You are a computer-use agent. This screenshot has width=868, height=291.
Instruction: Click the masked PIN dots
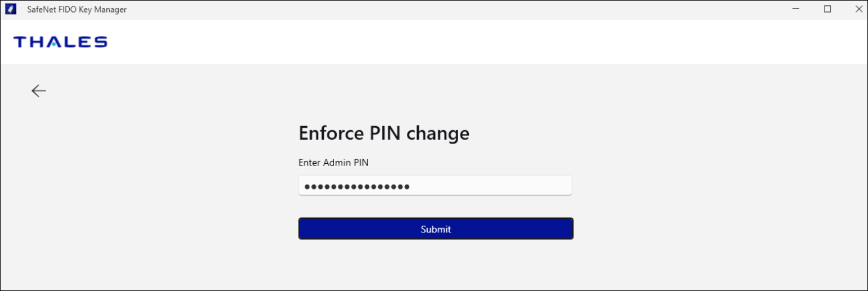(357, 187)
